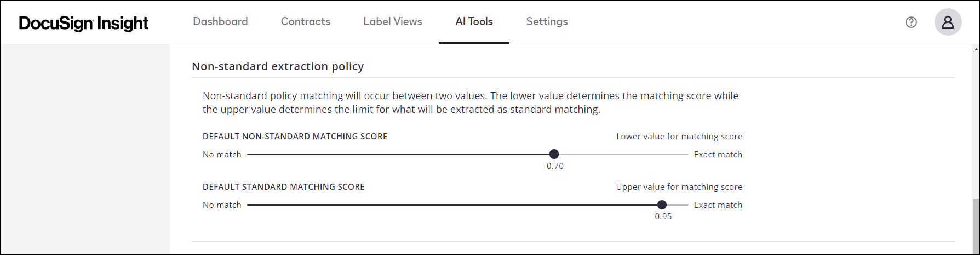
Task: Switch to Label Views tab
Action: pyautogui.click(x=393, y=21)
